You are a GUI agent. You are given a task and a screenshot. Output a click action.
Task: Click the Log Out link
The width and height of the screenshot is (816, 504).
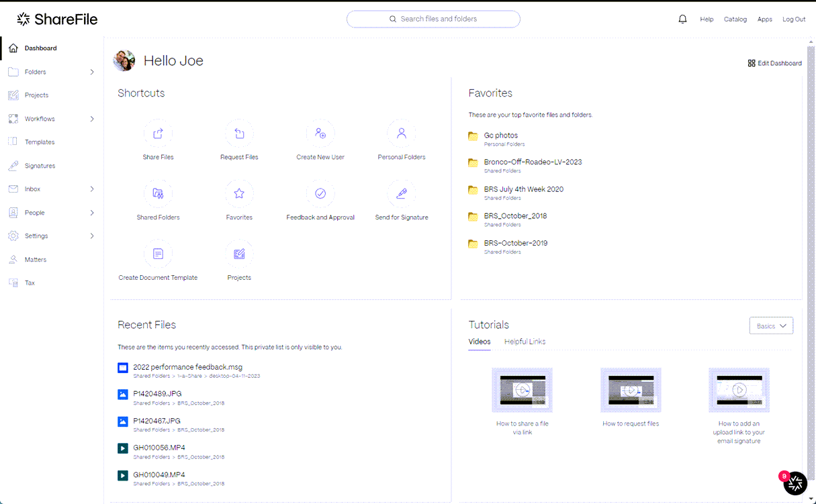click(793, 19)
